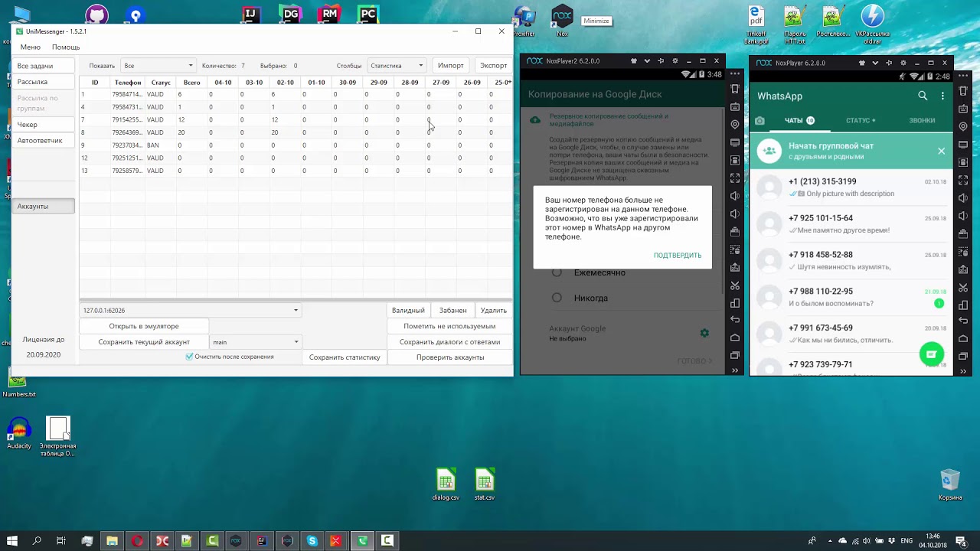Dismiss the group chat banner with X
Viewport: 980px width, 551px height.
point(941,151)
